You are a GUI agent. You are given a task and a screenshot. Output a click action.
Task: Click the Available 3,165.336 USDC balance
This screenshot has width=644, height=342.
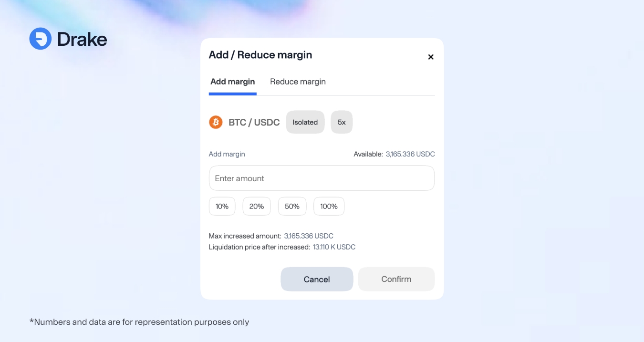pos(410,154)
